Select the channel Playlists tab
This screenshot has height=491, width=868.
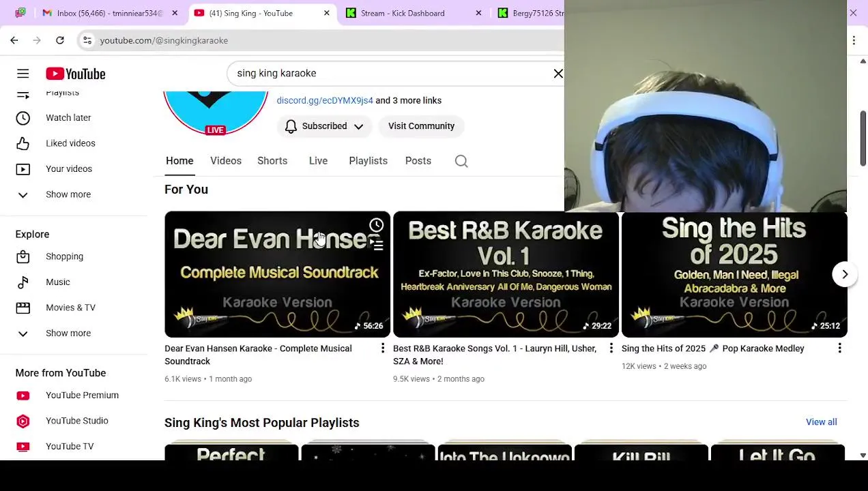[x=368, y=161]
